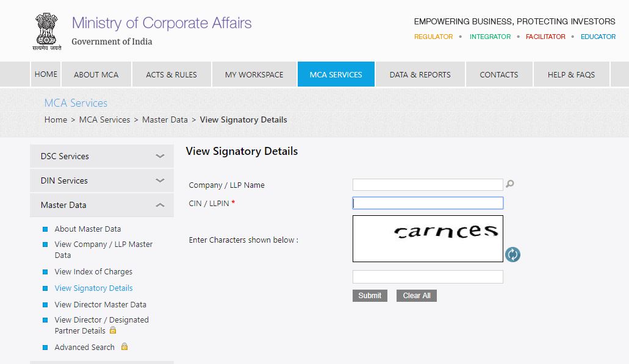Click the captcha entry field
The image size is (629, 364).
click(x=427, y=276)
